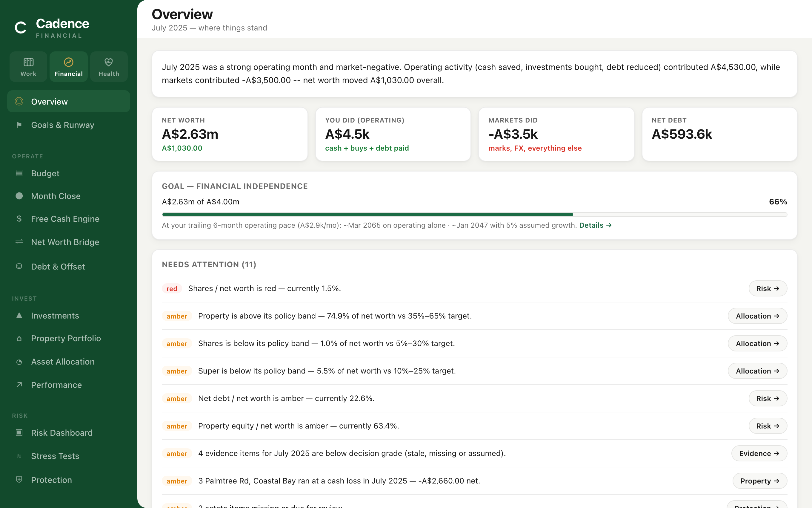Go to Investments section
Screen dimensions: 812x508
(68, 316)
